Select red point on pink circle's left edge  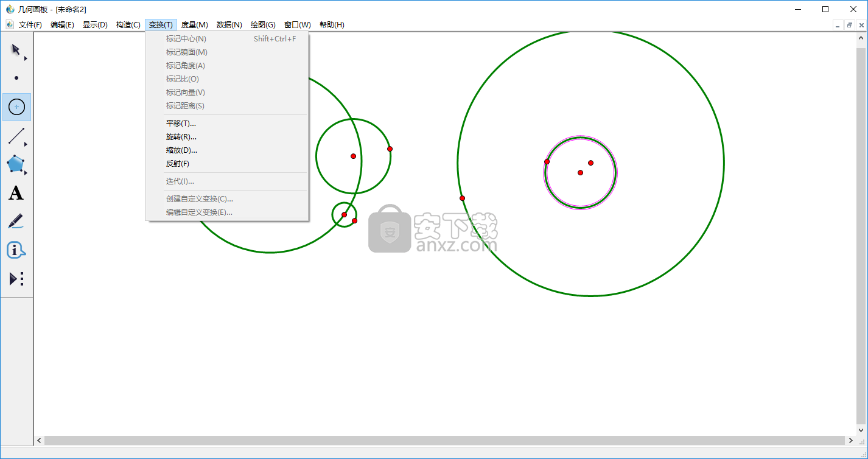547,162
